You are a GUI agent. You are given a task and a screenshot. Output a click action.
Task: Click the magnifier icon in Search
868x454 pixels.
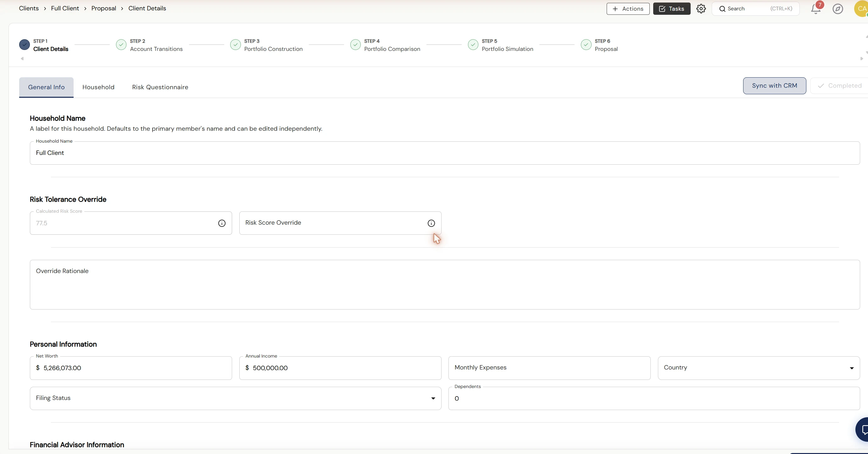click(722, 9)
